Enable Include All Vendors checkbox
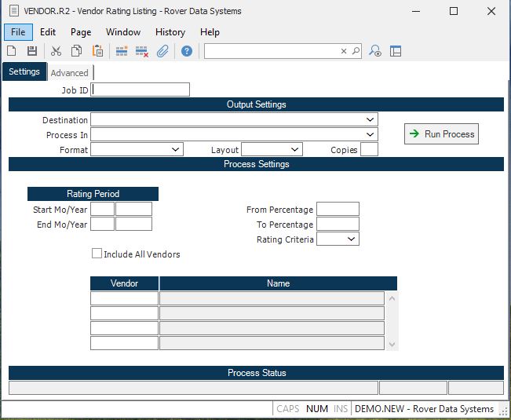The image size is (511, 420). coord(97,254)
